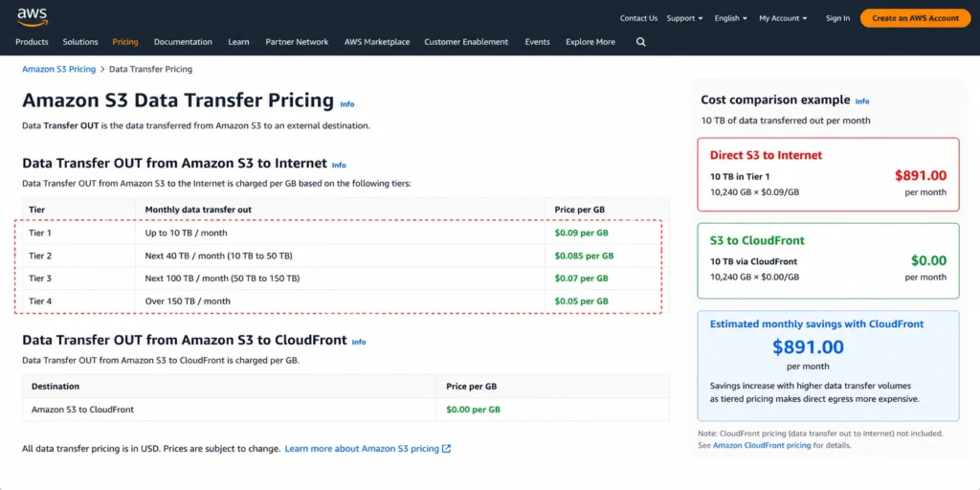Open the Learn menu

coord(238,42)
